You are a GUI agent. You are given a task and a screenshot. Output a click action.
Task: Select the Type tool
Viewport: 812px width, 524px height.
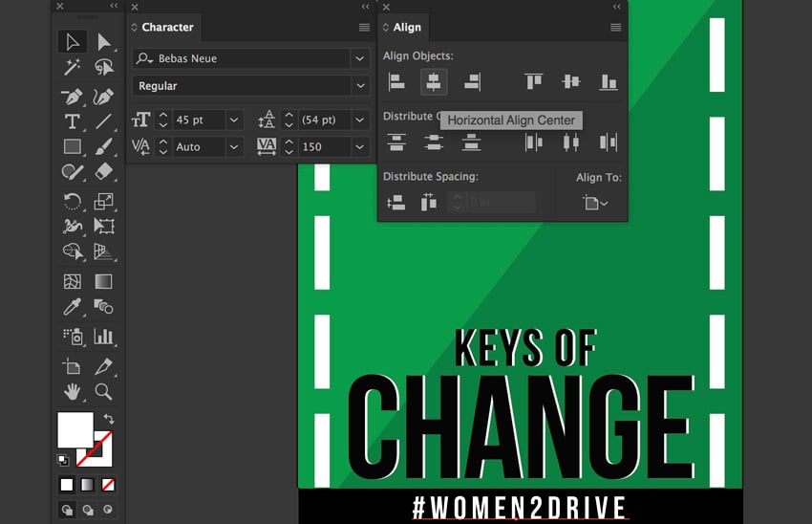pyautogui.click(x=72, y=121)
